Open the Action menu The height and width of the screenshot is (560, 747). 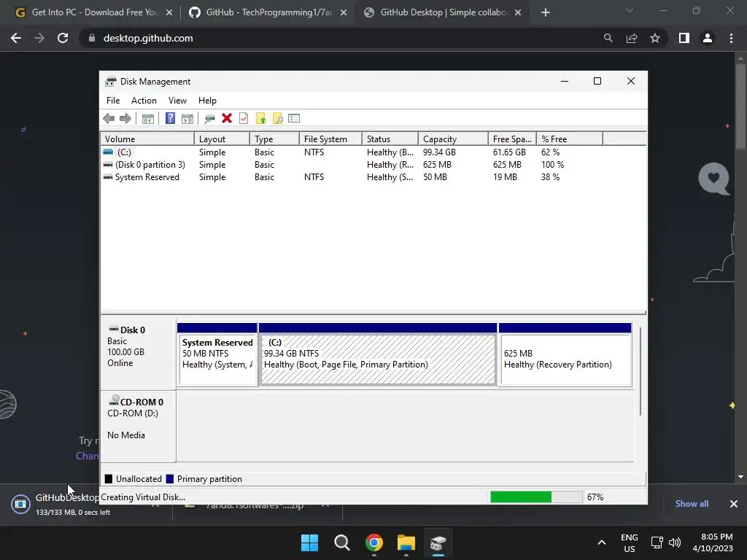point(144,101)
